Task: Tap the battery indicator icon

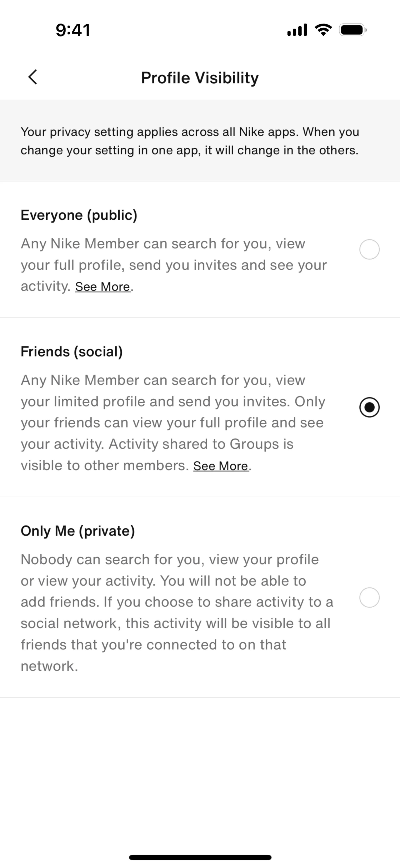Action: (x=352, y=30)
